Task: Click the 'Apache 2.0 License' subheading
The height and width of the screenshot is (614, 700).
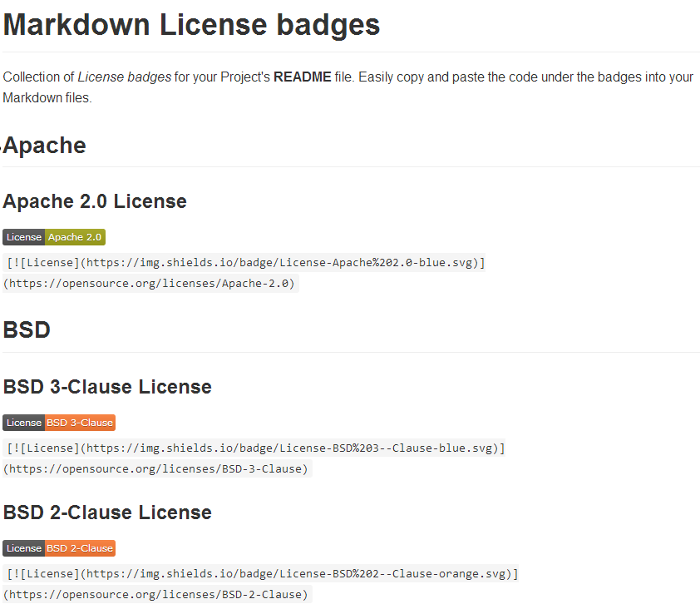Action: pyautogui.click(x=94, y=201)
